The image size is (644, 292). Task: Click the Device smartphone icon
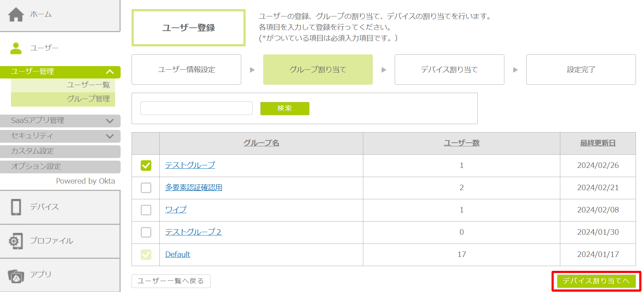(16, 207)
